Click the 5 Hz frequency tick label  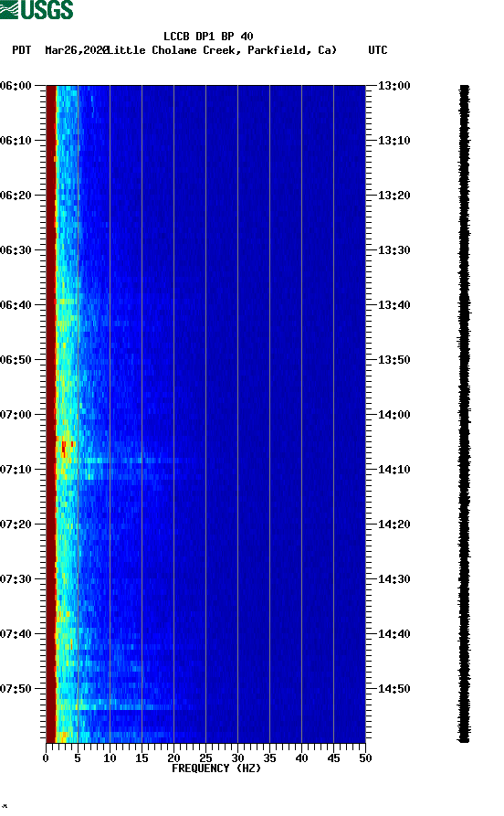click(78, 758)
